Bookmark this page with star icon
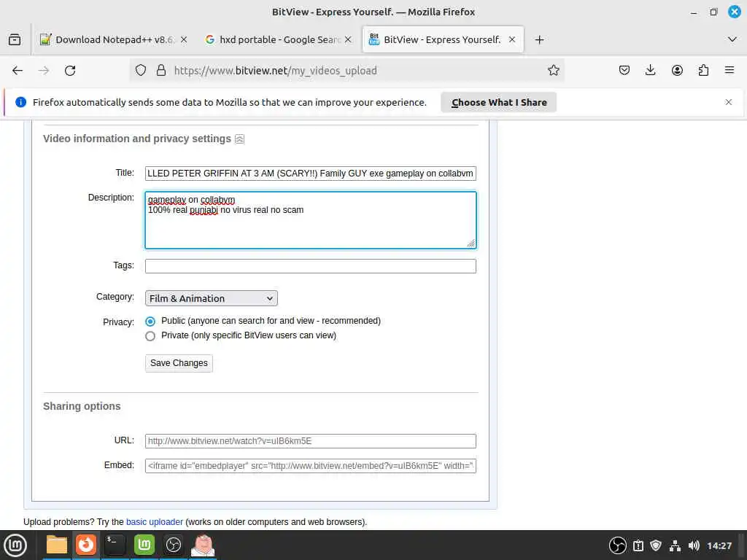 pyautogui.click(x=553, y=71)
